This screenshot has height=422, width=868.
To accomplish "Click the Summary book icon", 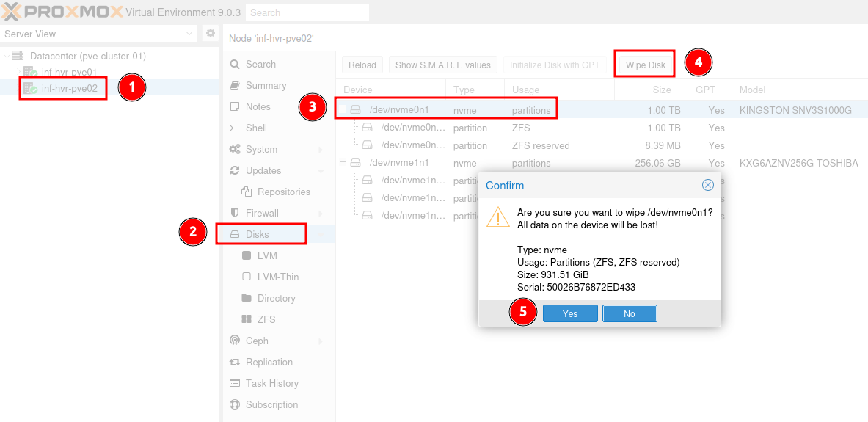I will coord(235,85).
